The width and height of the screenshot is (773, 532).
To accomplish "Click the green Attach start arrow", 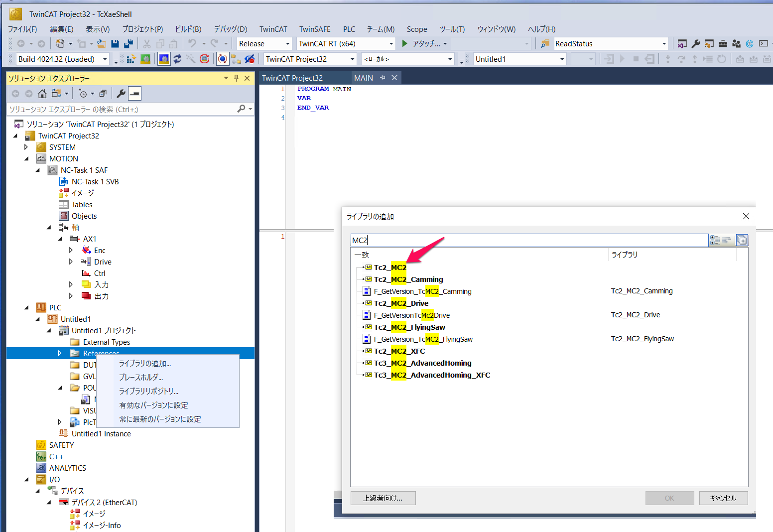I will tap(405, 44).
